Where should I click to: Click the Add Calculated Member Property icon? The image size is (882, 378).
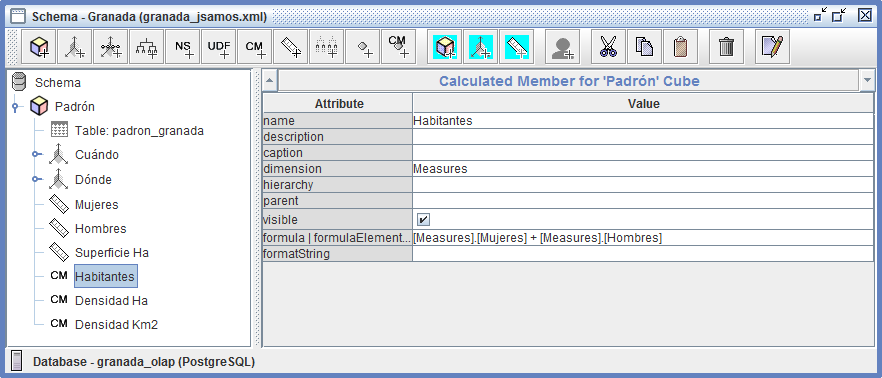pyautogui.click(x=399, y=46)
